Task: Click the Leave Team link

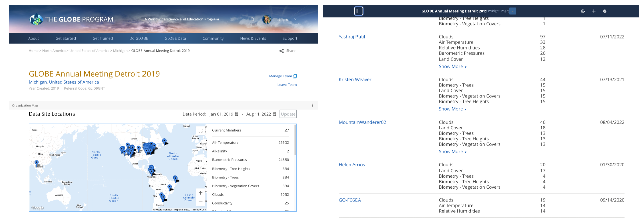Action: [x=287, y=85]
